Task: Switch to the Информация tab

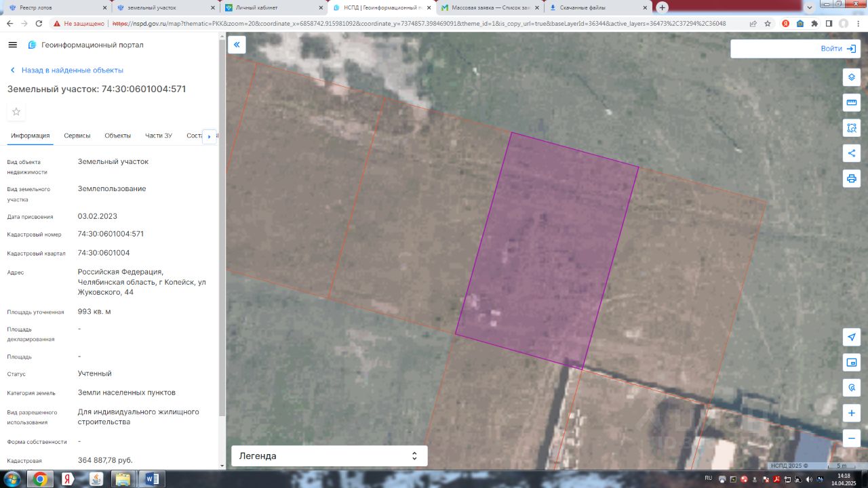Action: point(30,136)
